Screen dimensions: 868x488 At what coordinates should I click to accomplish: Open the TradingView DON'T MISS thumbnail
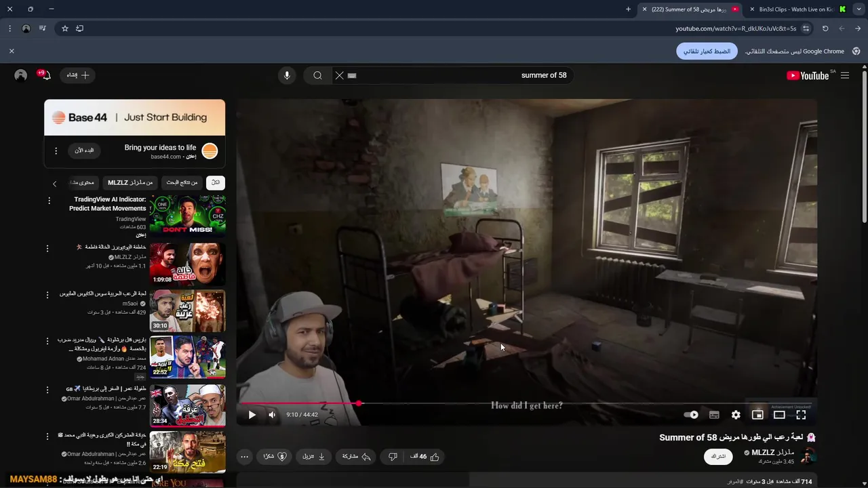188,215
